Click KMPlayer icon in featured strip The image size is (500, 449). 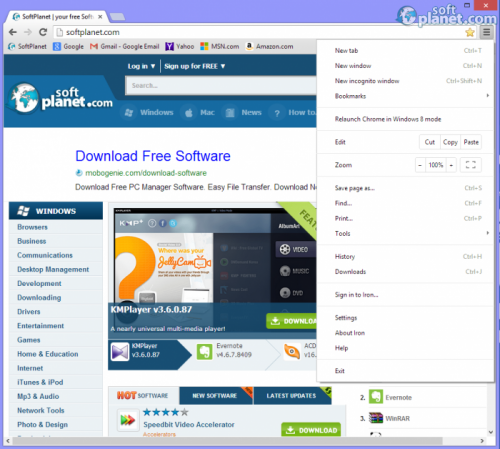click(120, 352)
